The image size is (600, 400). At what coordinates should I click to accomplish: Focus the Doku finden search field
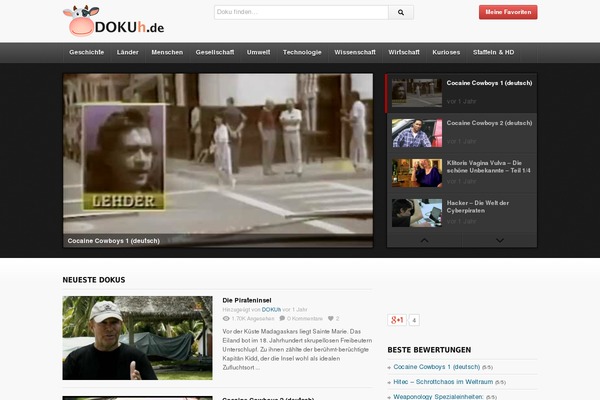[x=301, y=12]
